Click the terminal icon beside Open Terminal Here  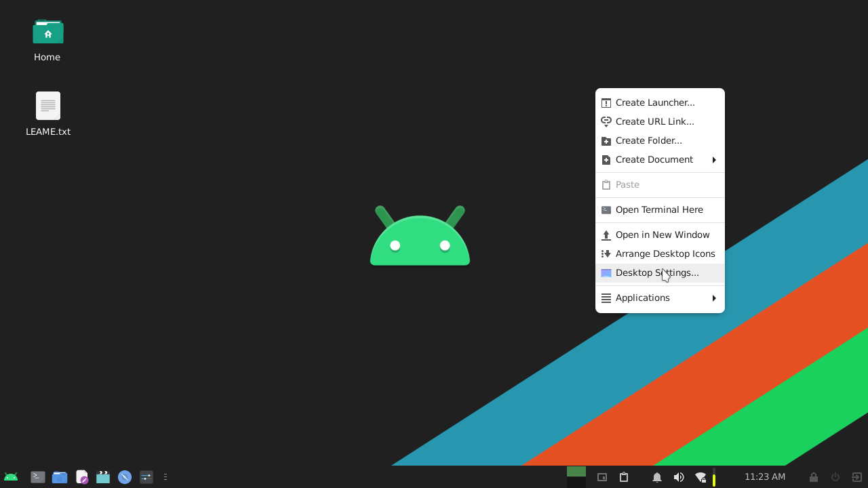coord(606,210)
